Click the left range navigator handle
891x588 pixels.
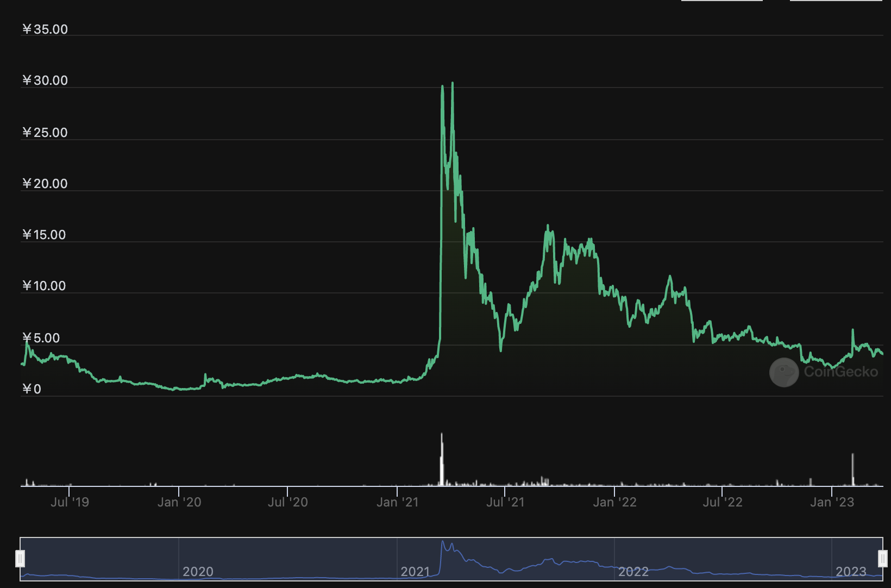click(x=20, y=558)
